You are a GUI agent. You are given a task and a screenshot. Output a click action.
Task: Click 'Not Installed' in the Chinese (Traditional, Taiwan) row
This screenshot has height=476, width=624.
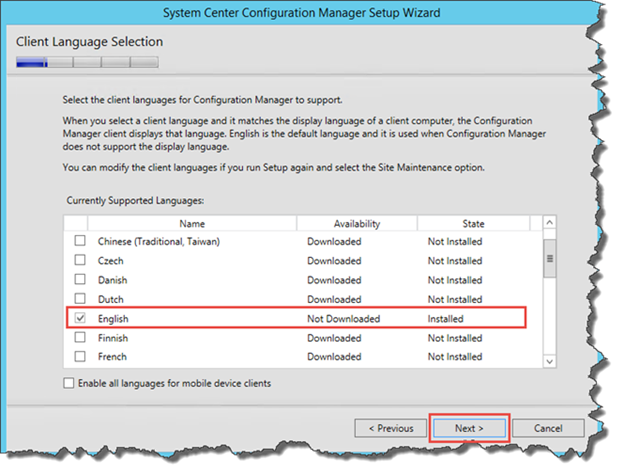point(455,242)
